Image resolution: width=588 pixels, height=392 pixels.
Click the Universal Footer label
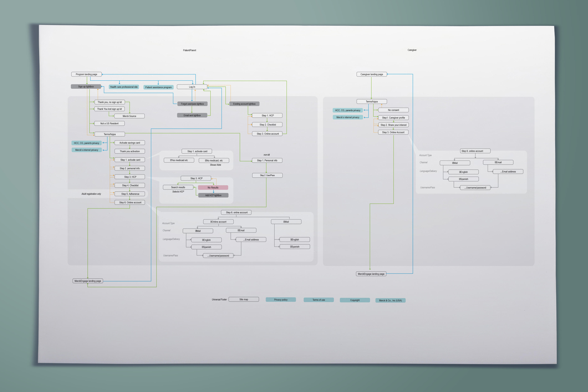click(219, 299)
